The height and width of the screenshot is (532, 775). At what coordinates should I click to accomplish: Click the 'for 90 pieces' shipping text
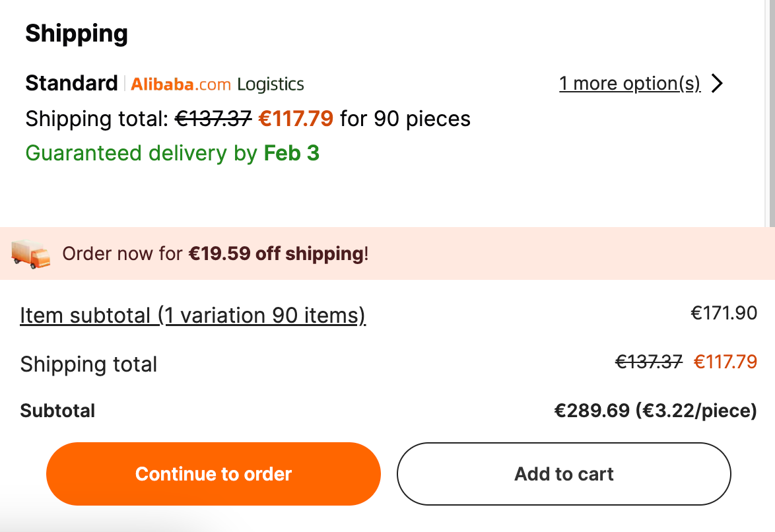[405, 119]
